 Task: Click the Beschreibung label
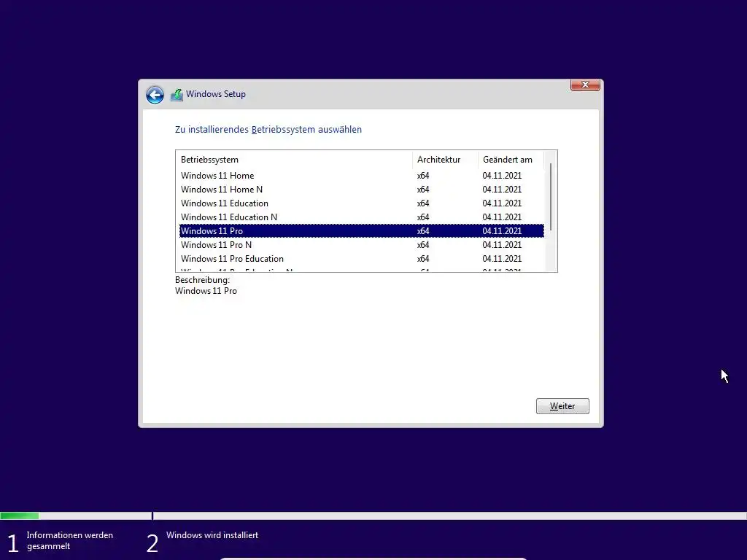(x=203, y=280)
